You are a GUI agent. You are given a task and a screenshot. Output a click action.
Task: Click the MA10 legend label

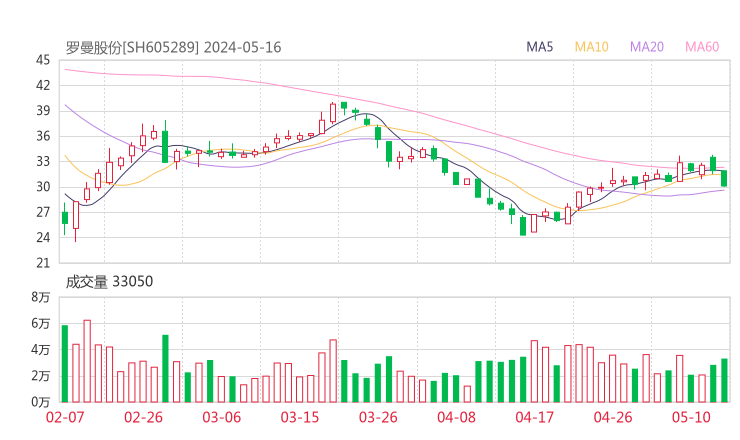click(x=591, y=47)
